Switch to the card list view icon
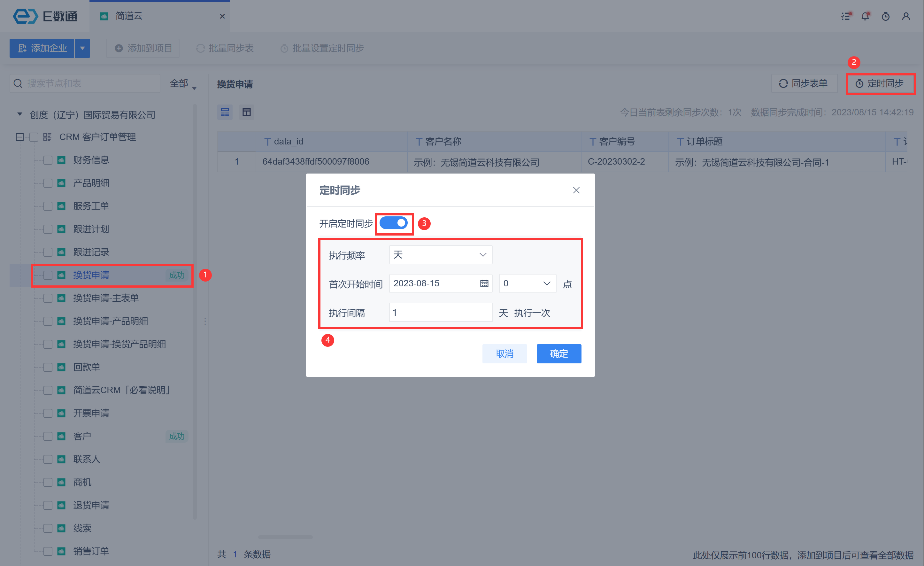Image resolution: width=924 pixels, height=566 pixels. [x=225, y=112]
